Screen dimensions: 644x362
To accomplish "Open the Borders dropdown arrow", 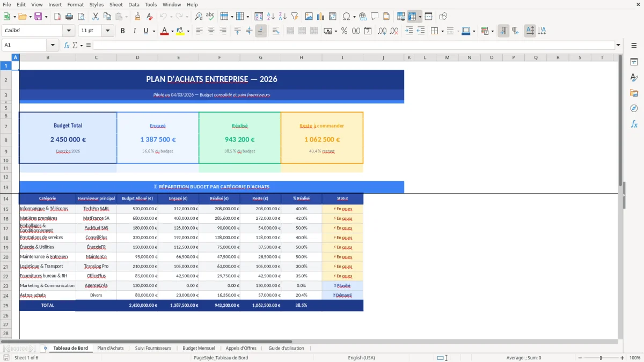I will pos(442,31).
